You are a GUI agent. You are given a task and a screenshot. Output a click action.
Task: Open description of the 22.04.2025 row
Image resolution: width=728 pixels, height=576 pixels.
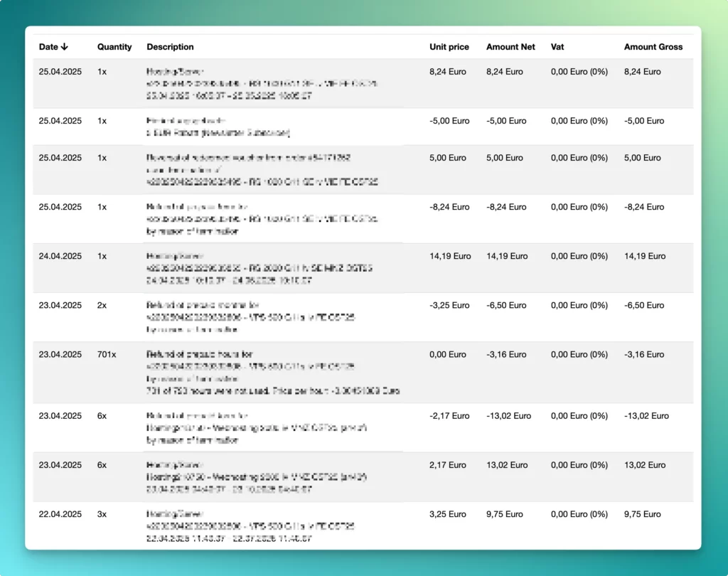click(250, 526)
